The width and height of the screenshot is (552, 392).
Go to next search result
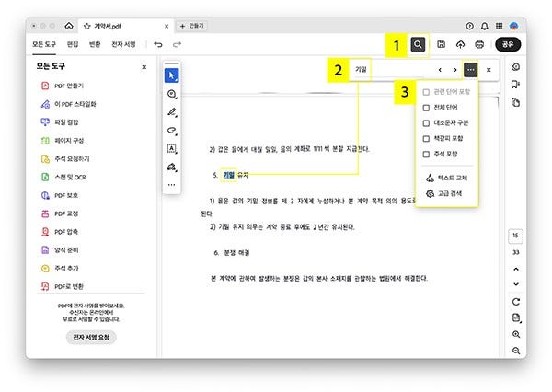tap(455, 70)
